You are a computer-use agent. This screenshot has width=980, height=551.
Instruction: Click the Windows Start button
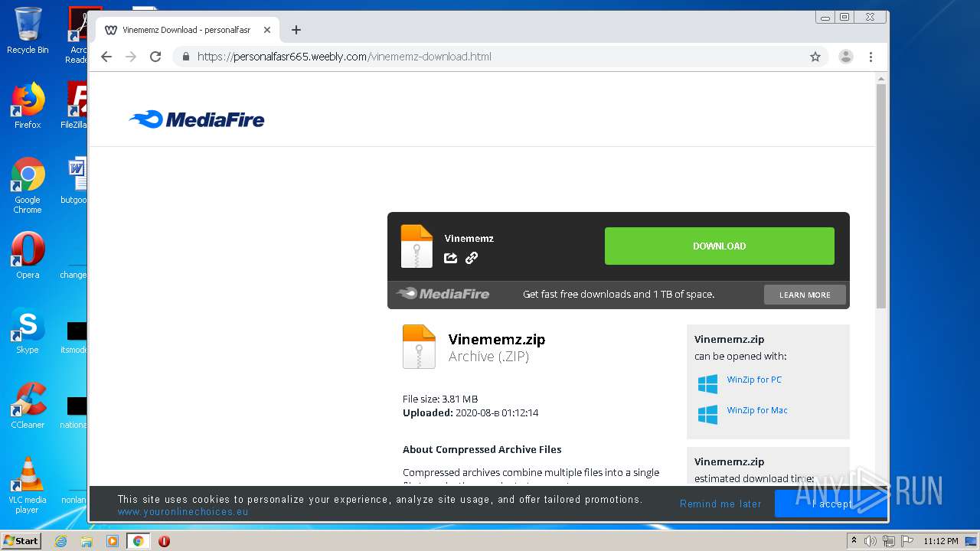21,541
